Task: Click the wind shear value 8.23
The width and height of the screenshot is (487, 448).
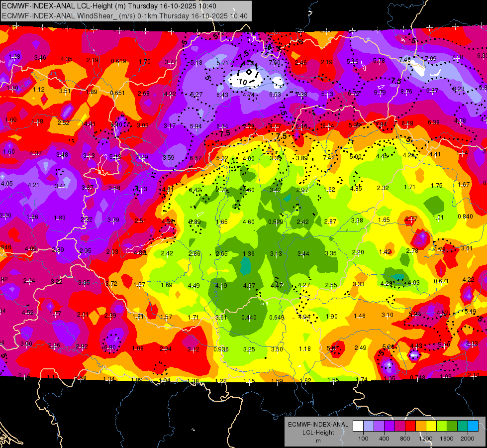Action: (x=458, y=89)
